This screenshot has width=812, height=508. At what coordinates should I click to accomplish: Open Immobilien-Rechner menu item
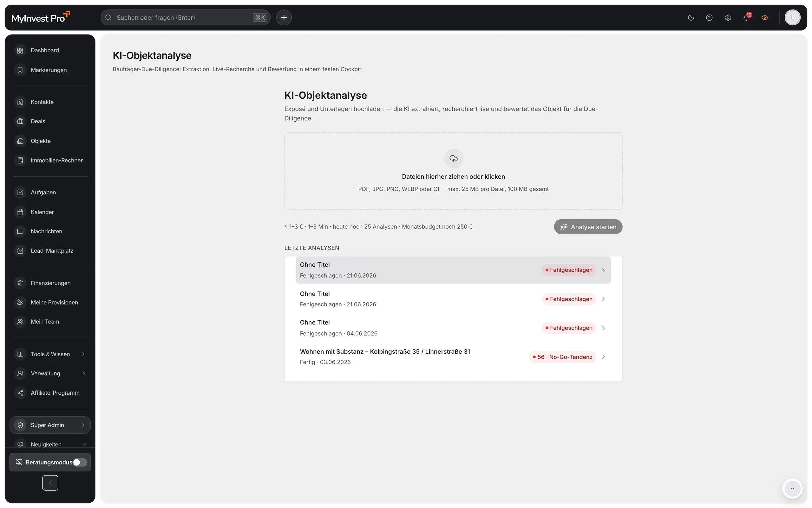tap(50, 161)
